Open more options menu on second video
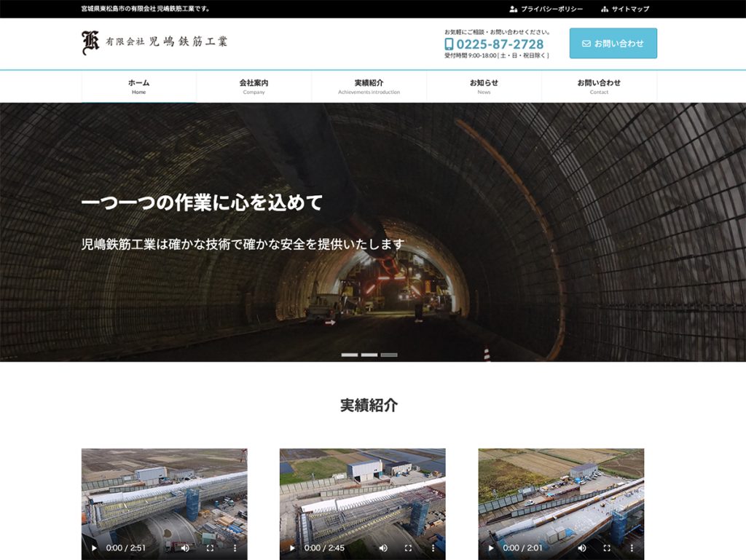The image size is (746, 560). click(x=432, y=548)
